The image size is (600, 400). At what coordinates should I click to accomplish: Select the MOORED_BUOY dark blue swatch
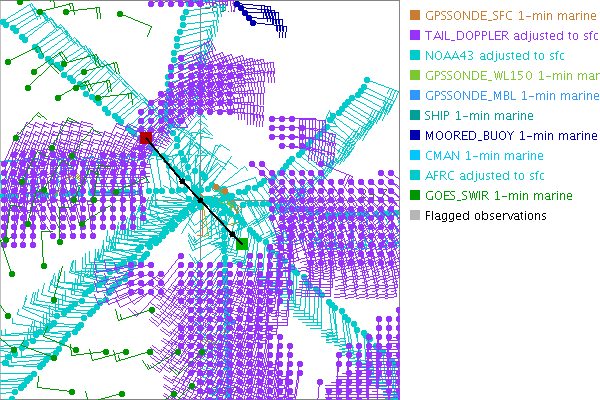[x=415, y=136]
